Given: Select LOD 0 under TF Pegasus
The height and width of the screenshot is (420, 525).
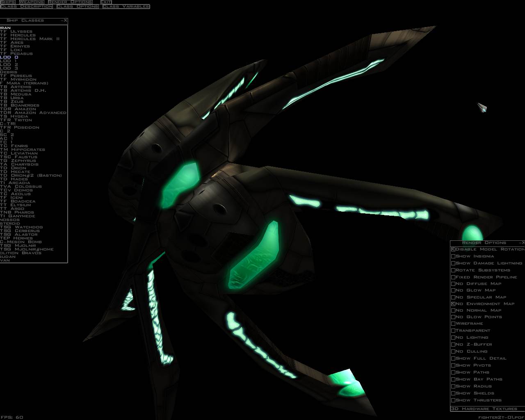Looking at the screenshot, I should 9,57.
